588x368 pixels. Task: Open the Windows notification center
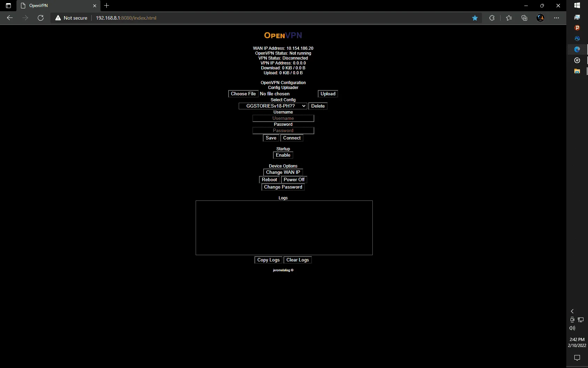click(x=577, y=358)
